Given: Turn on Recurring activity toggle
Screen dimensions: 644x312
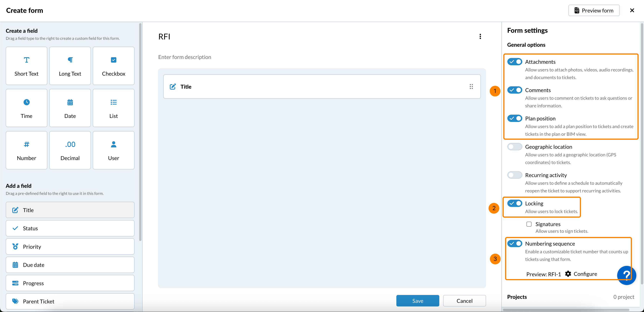Looking at the screenshot, I should tap(514, 175).
